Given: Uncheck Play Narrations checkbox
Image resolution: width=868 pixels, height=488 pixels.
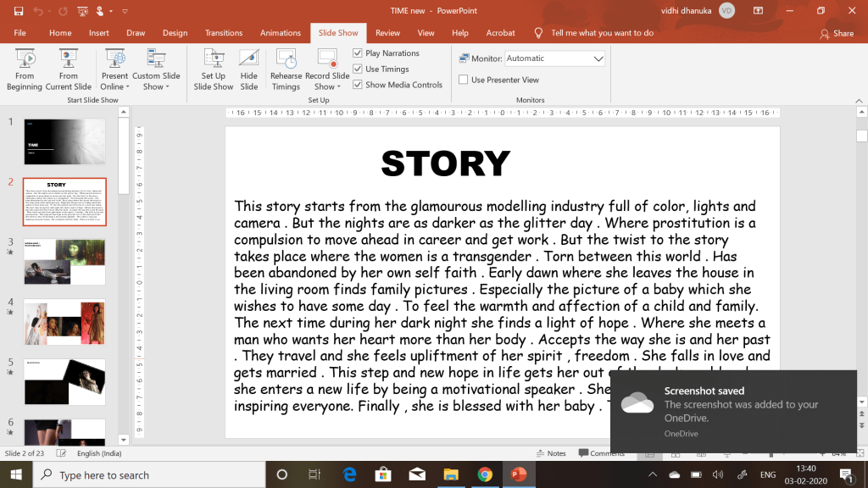Looking at the screenshot, I should point(358,53).
